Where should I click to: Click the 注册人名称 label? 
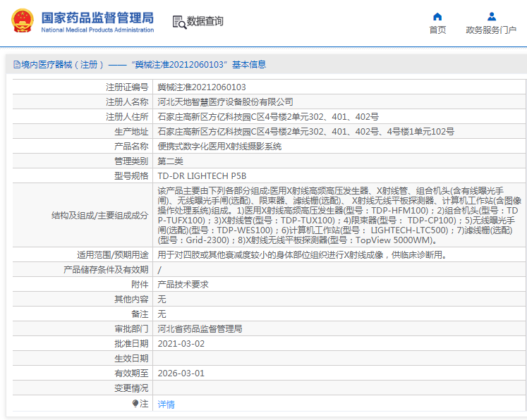127,102
